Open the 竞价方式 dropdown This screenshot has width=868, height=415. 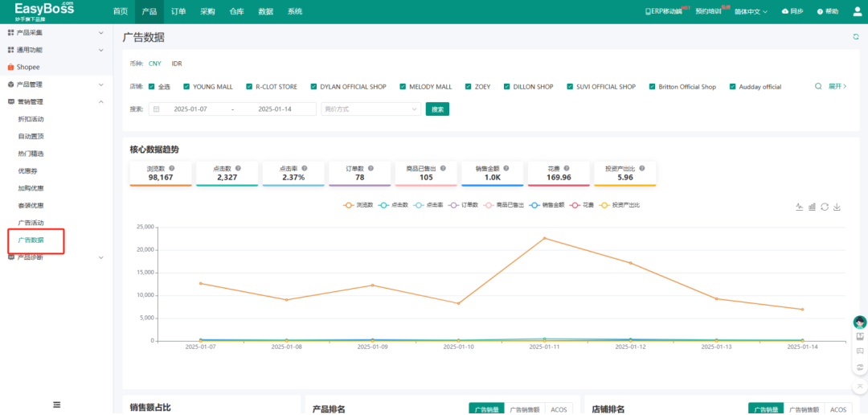coord(371,109)
